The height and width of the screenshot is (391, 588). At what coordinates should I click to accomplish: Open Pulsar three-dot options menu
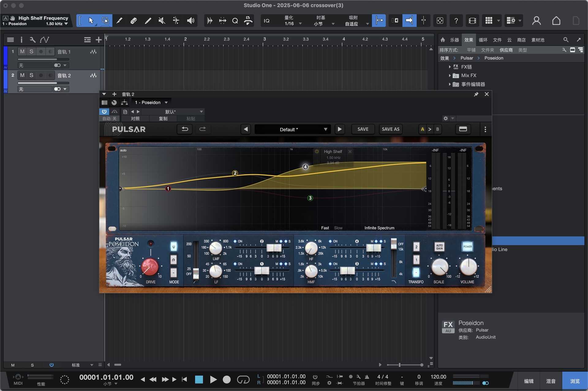pyautogui.click(x=485, y=129)
